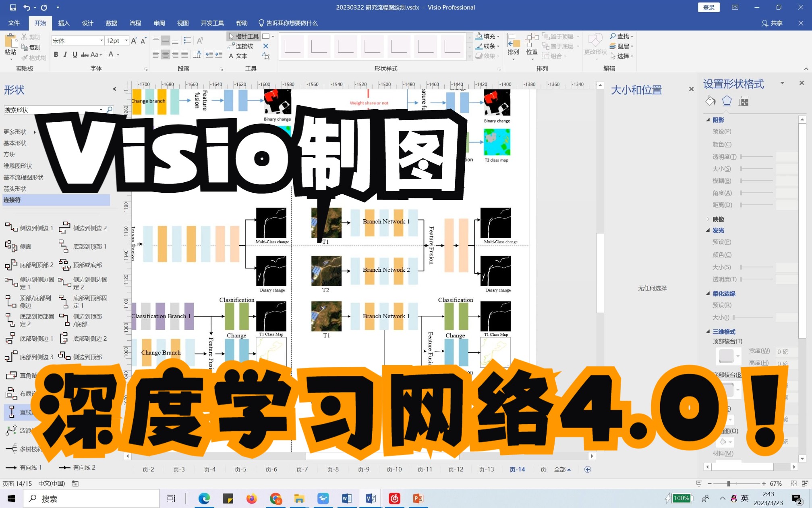Screen dimensions: 812x508
Task: Click the Tell me search box
Action: point(288,23)
